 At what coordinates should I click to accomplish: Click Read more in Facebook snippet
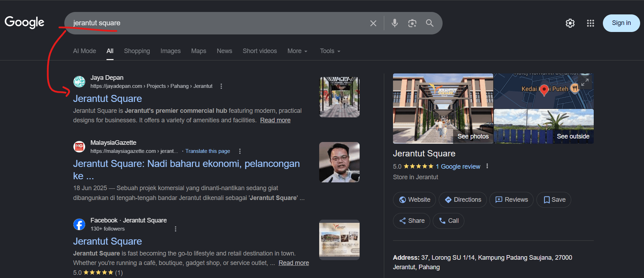tap(294, 263)
